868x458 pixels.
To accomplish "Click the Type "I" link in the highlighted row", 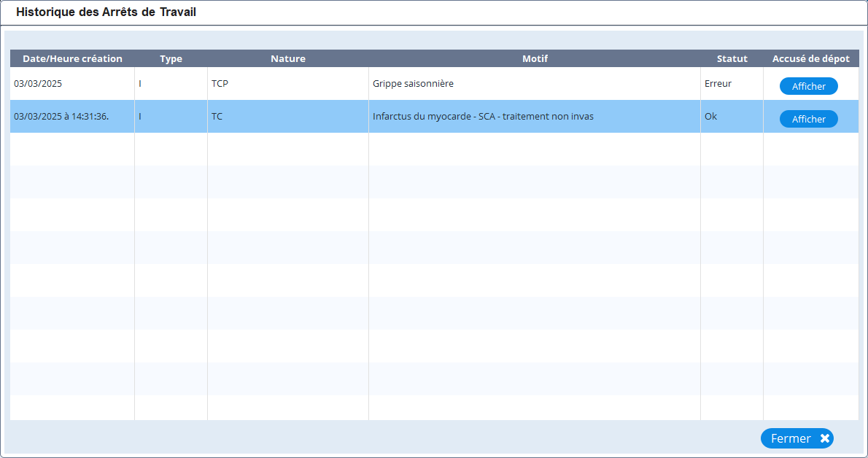I will pyautogui.click(x=140, y=117).
